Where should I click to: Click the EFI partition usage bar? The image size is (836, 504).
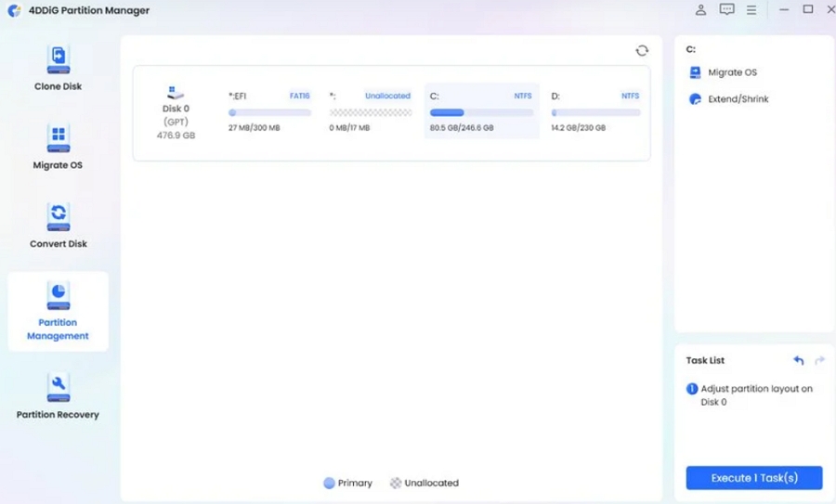click(269, 112)
